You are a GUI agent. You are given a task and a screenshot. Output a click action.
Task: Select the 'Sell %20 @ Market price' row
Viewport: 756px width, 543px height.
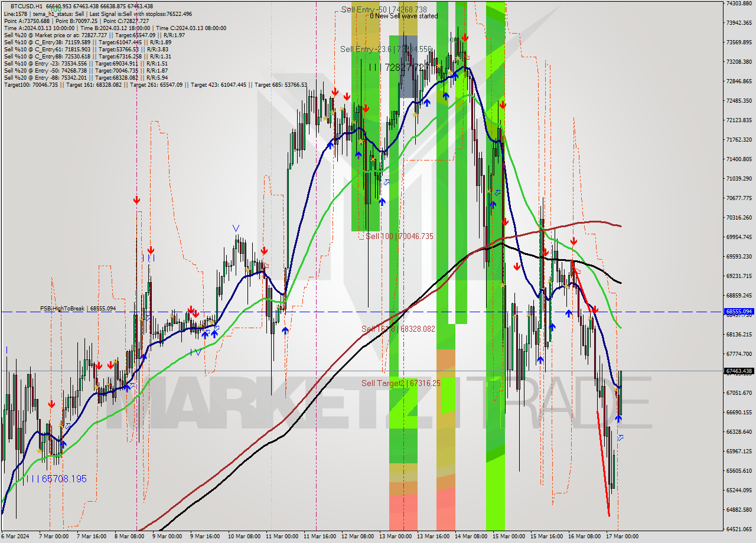(94, 35)
